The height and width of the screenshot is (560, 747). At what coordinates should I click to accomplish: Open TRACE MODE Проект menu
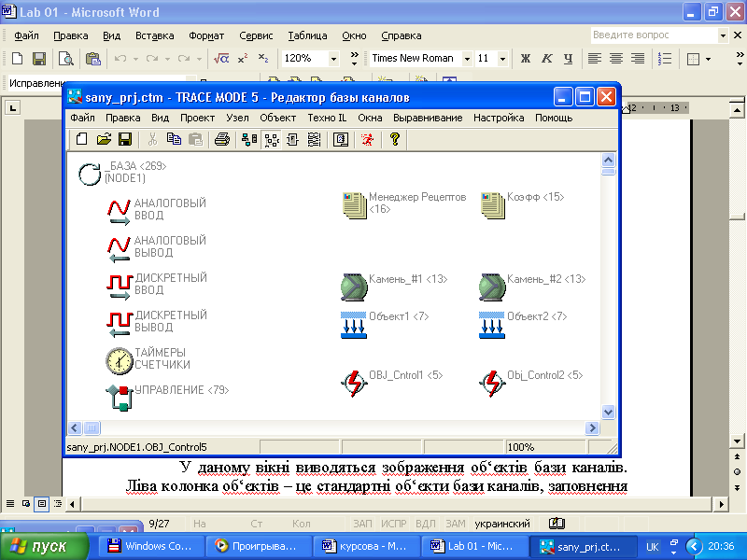[x=197, y=118]
